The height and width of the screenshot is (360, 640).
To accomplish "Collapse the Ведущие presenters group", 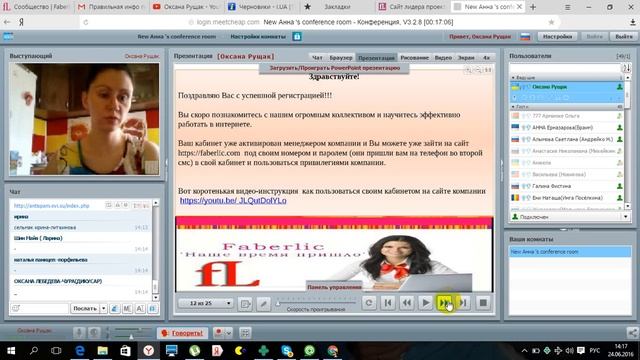I will tap(513, 77).
